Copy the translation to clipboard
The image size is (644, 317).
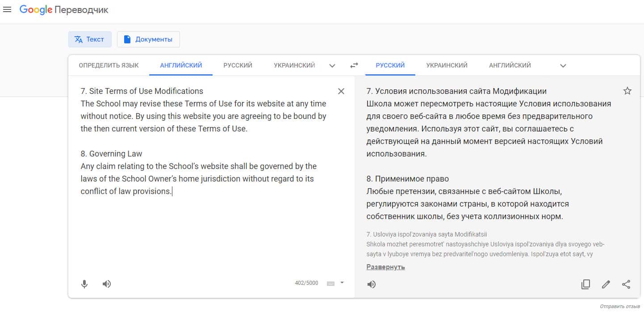pyautogui.click(x=585, y=284)
